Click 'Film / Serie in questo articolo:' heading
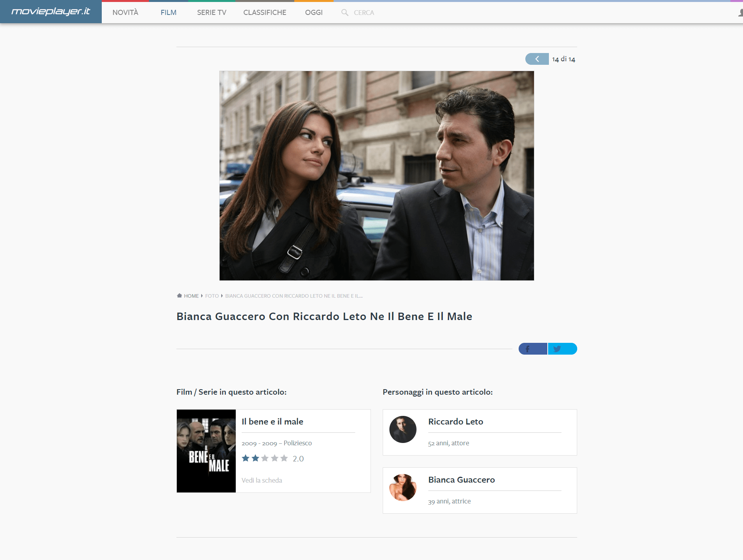Viewport: 743px width, 560px height. click(231, 392)
